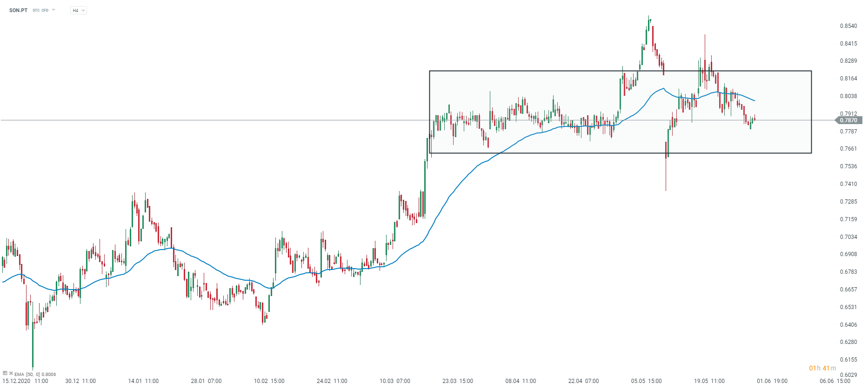Click the SON.PT symbol name
Viewport: 868px width, 389px height.
tap(18, 10)
